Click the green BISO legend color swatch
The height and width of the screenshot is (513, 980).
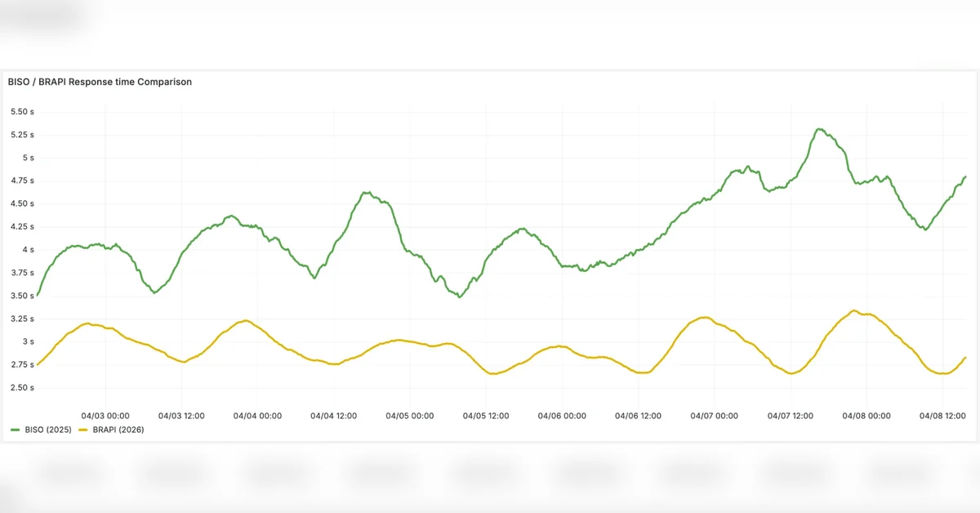(16, 430)
